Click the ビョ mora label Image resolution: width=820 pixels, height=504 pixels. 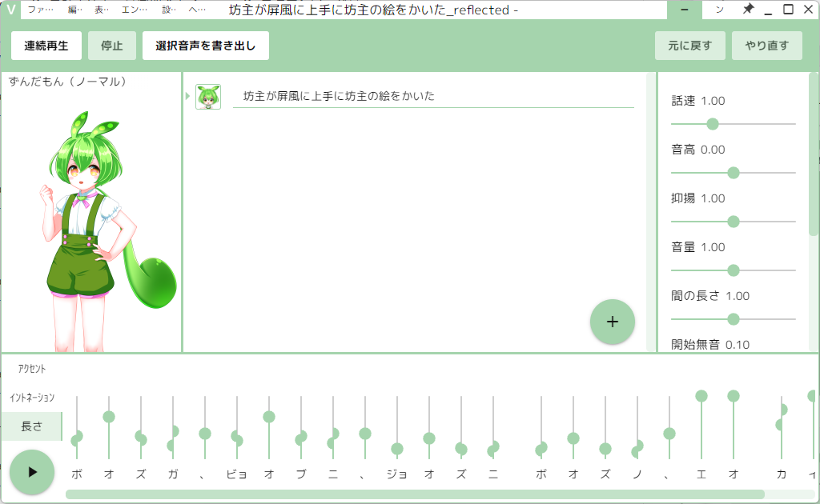(237, 474)
